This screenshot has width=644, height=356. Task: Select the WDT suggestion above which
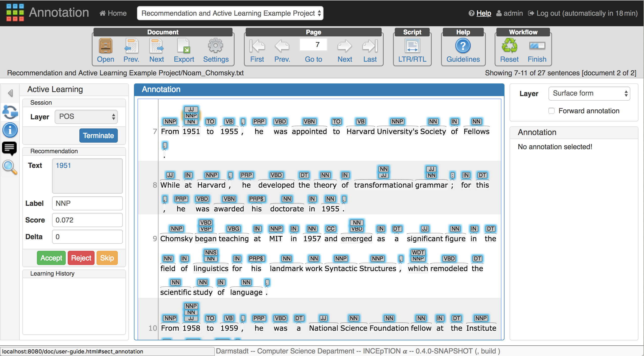point(418,253)
